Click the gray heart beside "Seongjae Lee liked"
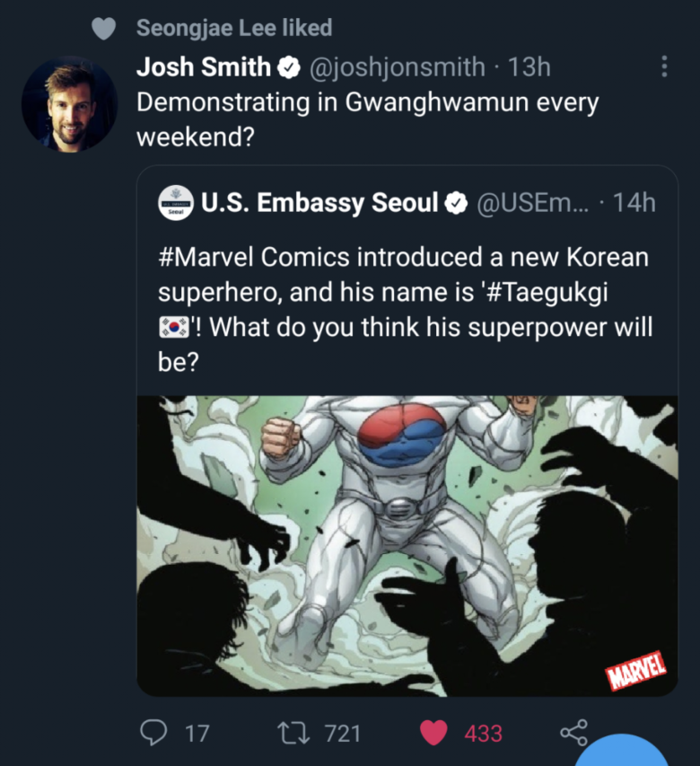This screenshot has height=766, width=700. pos(105,29)
